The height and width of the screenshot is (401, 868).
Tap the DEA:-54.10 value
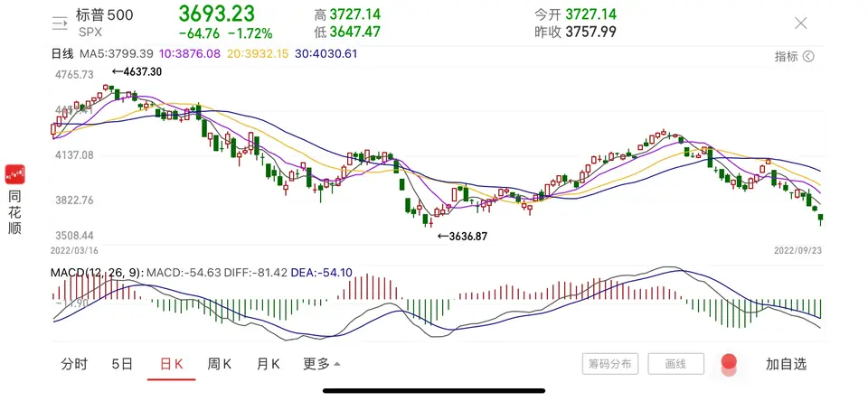322,272
